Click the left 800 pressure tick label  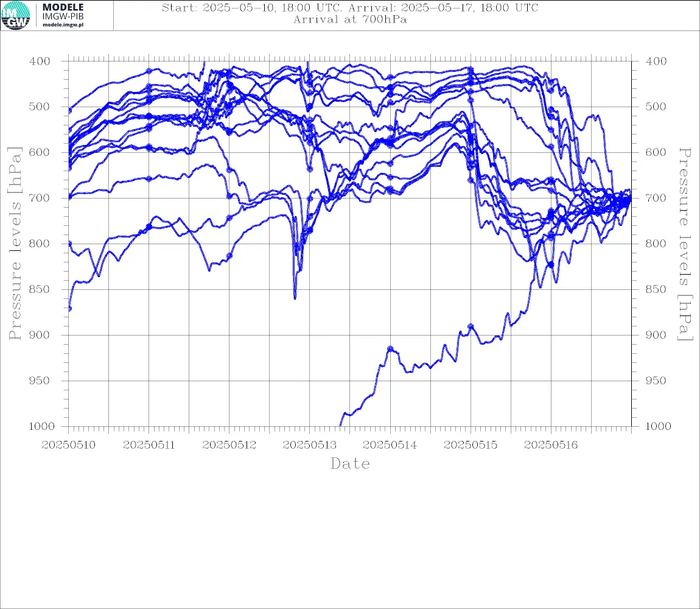coord(40,244)
